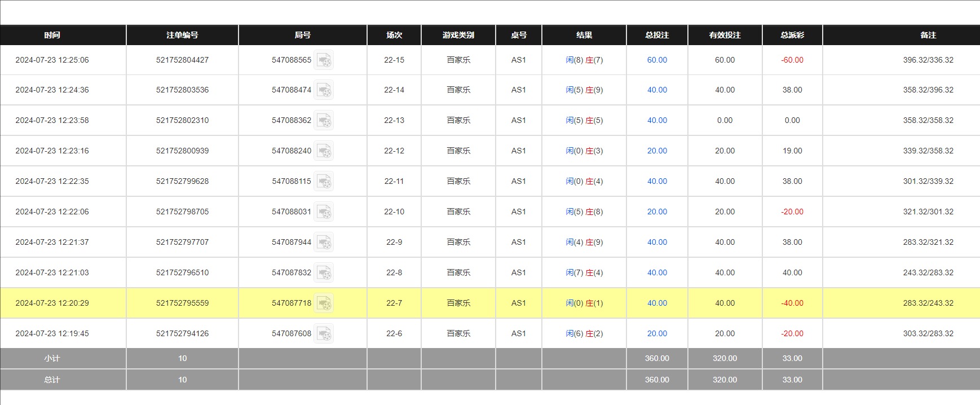The height and width of the screenshot is (405, 980).
Task: Click the 时间 column header
Action: (52, 35)
